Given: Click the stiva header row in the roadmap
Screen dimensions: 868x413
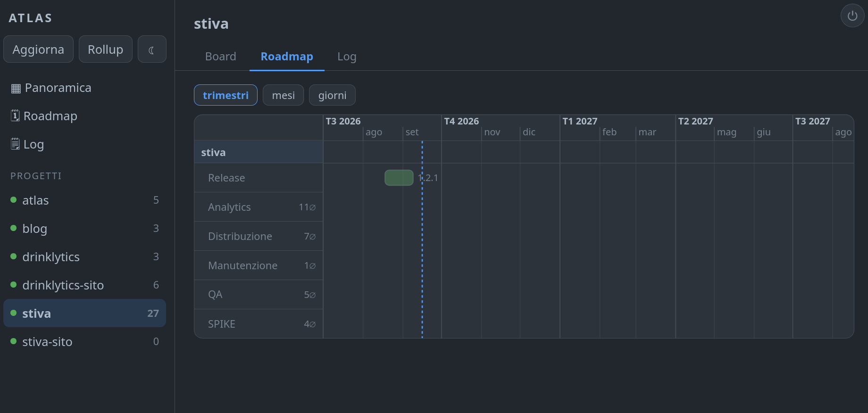Looking at the screenshot, I should coord(259,152).
